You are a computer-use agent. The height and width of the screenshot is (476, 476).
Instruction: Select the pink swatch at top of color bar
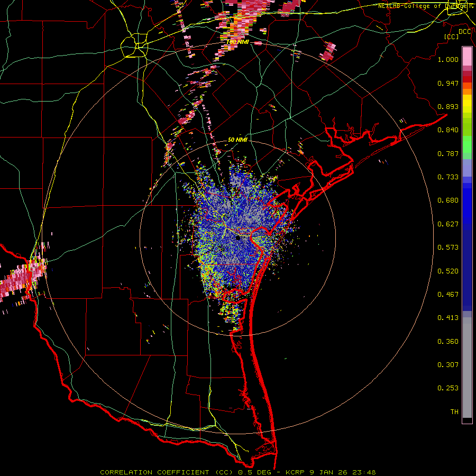[x=467, y=57]
